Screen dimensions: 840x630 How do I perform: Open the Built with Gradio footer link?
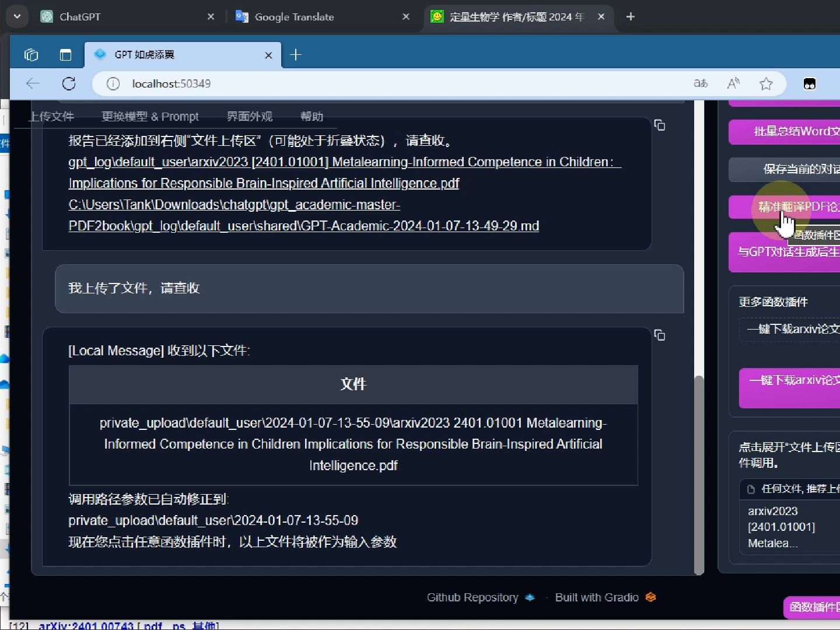(x=605, y=598)
